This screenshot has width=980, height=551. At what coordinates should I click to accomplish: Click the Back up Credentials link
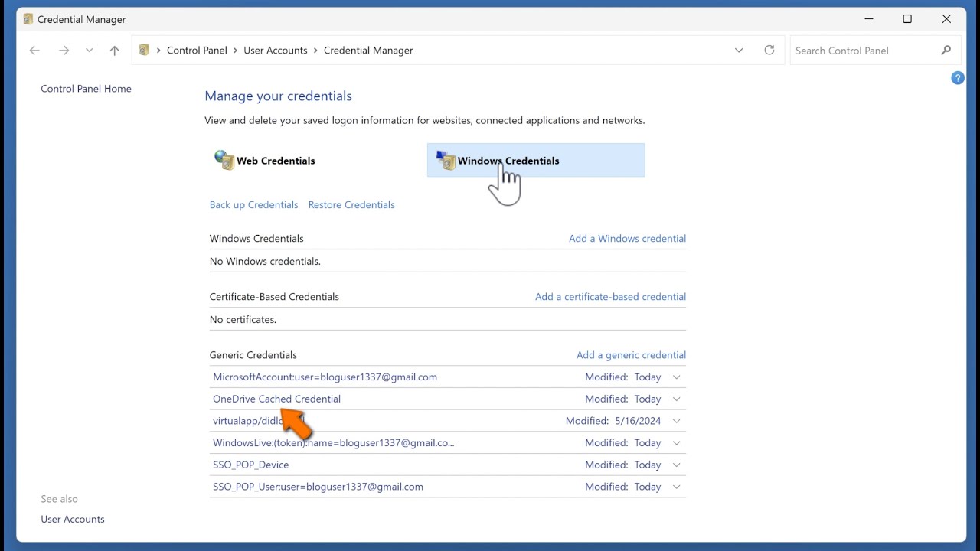click(x=253, y=204)
